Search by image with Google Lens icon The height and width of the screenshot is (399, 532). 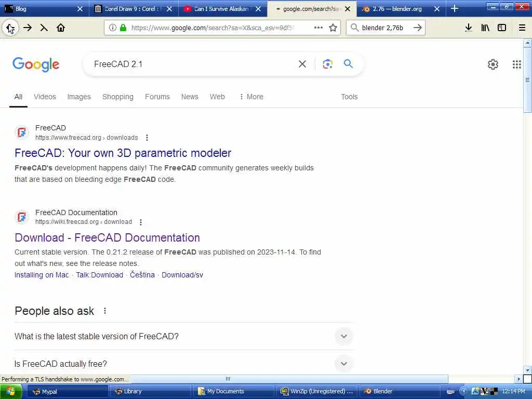[327, 64]
